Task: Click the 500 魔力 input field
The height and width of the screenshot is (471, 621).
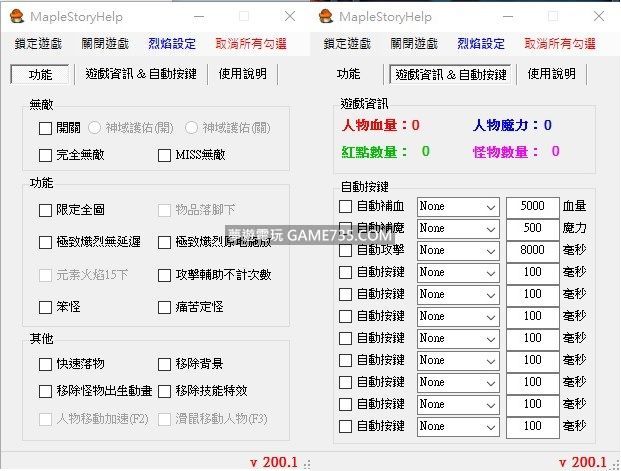Action: tap(533, 229)
